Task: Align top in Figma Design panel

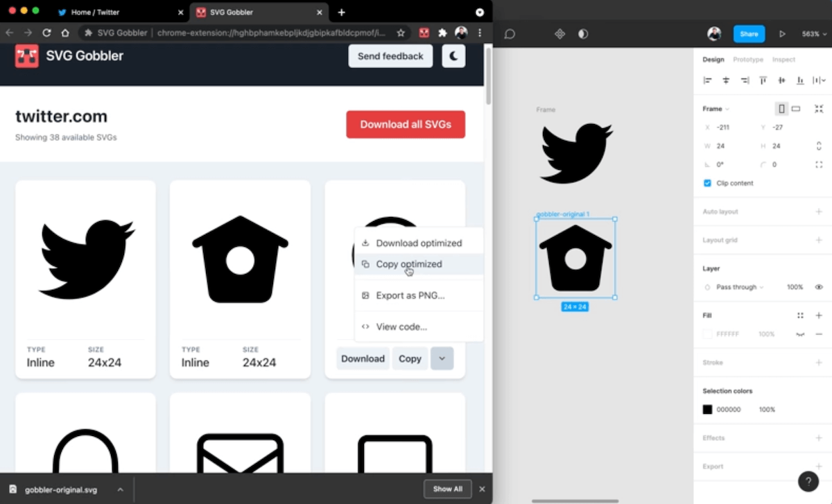Action: point(763,80)
